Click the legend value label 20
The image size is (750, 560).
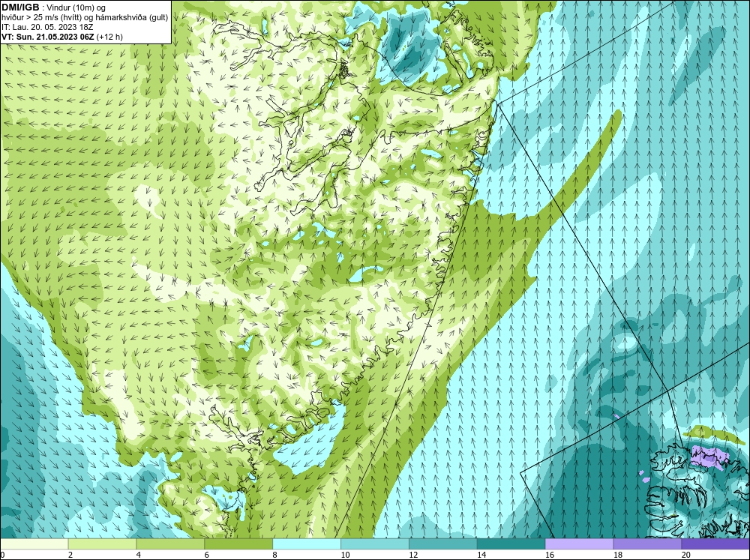[686, 555]
